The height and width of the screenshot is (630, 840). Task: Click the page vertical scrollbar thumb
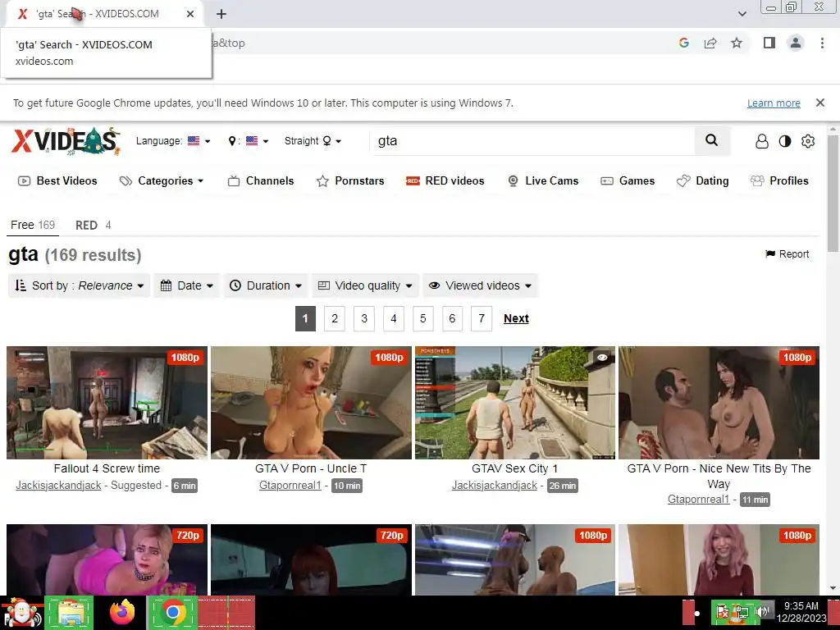tap(833, 193)
